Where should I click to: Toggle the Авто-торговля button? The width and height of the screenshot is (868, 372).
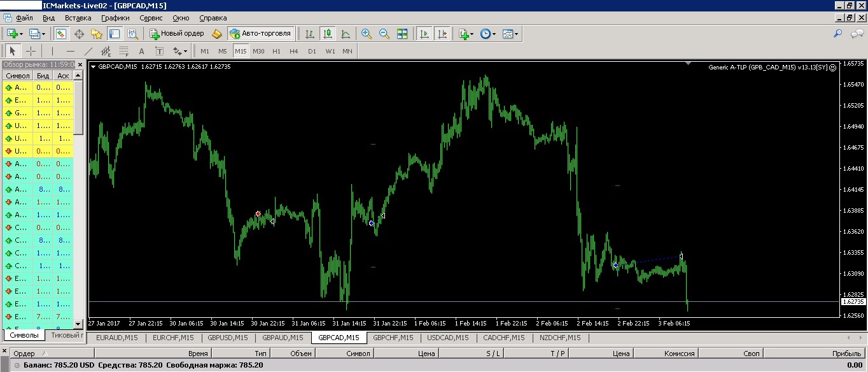(x=260, y=34)
